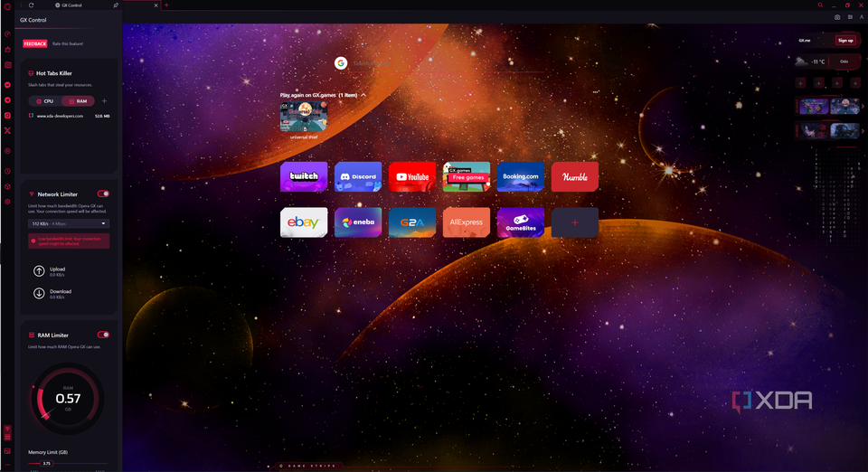Toggle the Network Limiter switch

[x=103, y=194]
